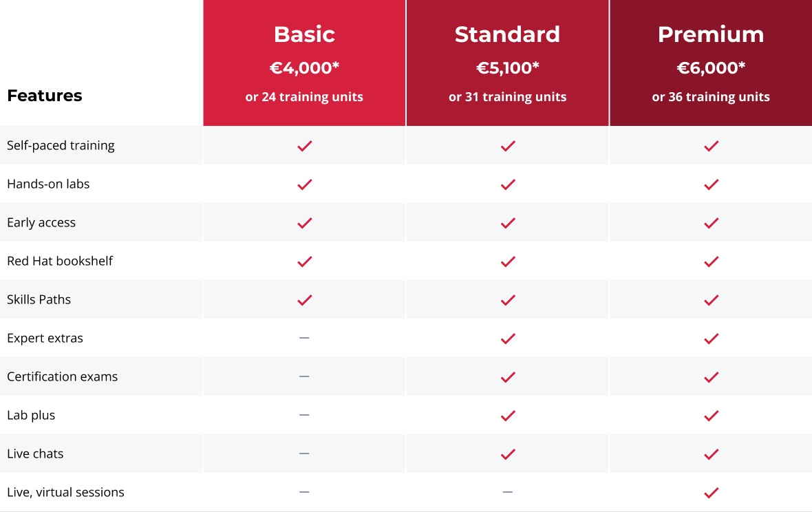Click the Features heading
Image resolution: width=812 pixels, height=512 pixels.
click(x=45, y=96)
